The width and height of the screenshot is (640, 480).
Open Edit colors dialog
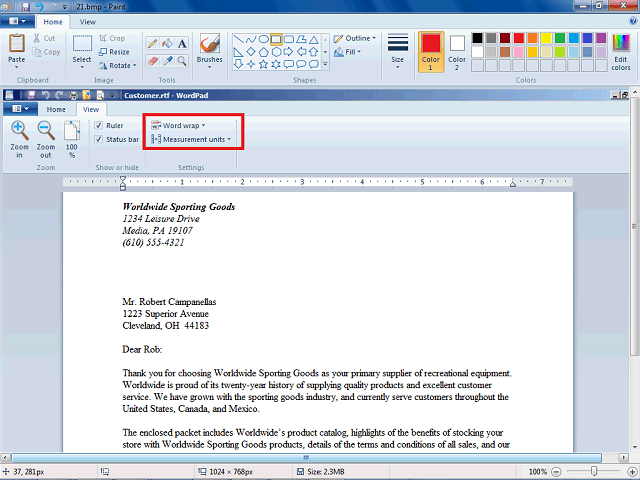[x=621, y=52]
